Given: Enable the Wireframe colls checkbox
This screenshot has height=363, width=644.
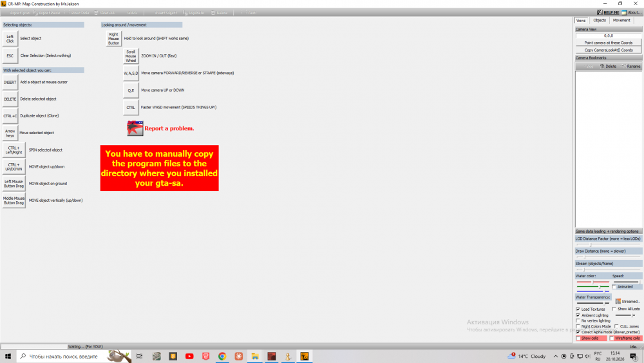Looking at the screenshot, I should [612, 338].
